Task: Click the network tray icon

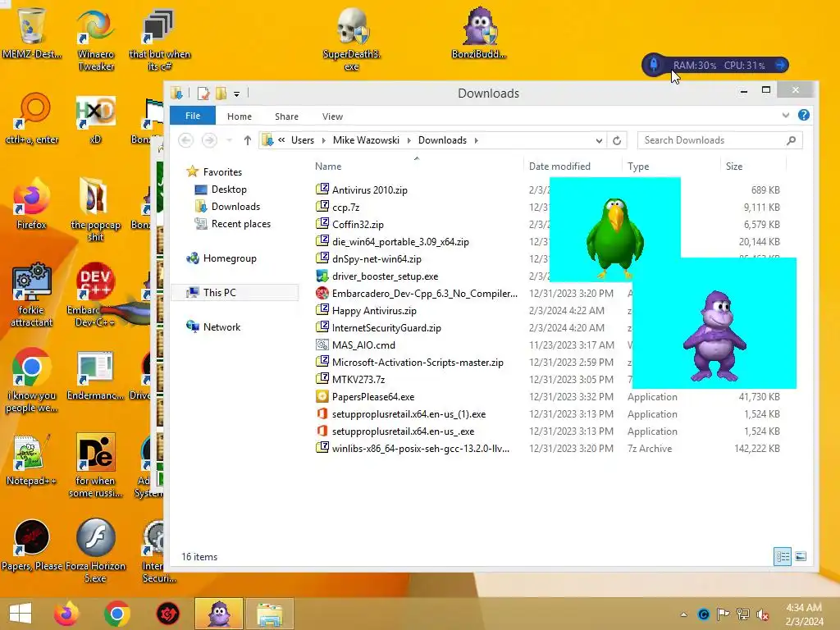Action: (743, 614)
